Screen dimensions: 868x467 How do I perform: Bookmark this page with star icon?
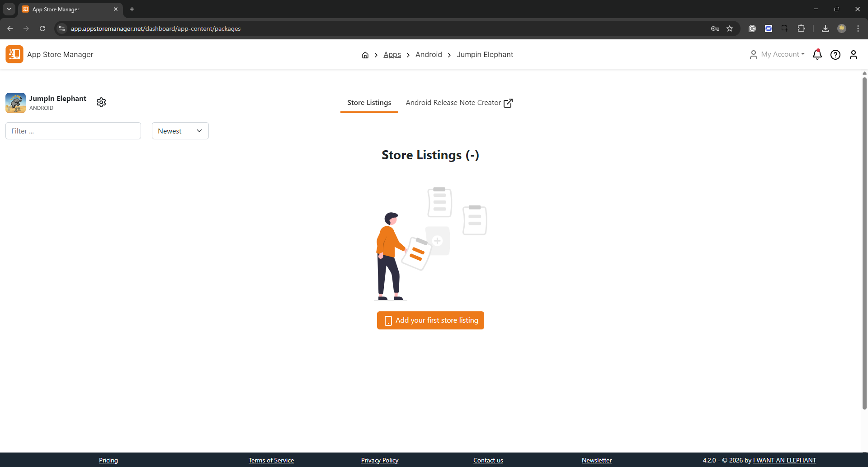click(x=730, y=29)
